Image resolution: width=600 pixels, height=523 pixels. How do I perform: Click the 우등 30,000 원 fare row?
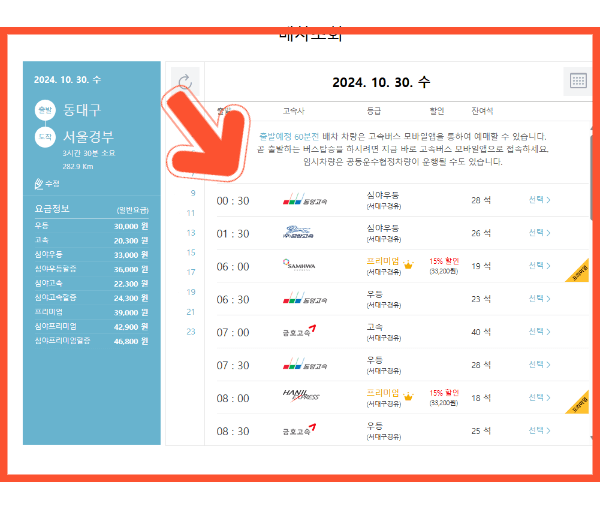tap(91, 226)
